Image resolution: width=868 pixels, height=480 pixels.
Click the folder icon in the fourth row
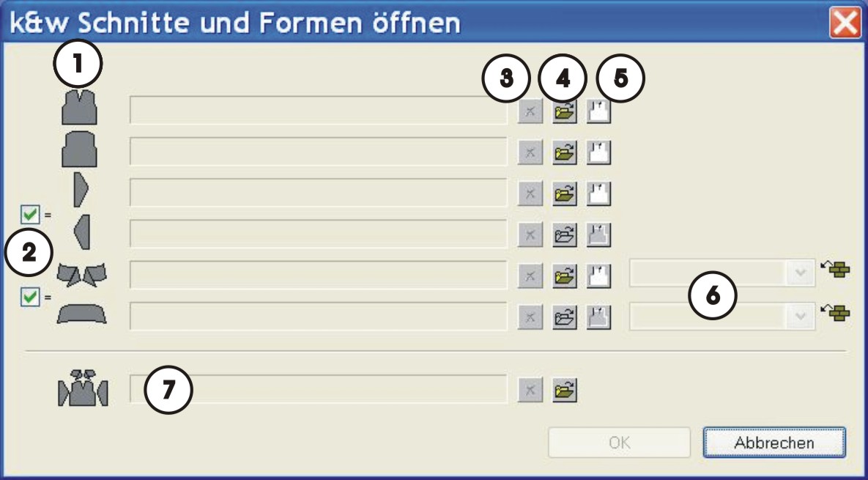[564, 235]
